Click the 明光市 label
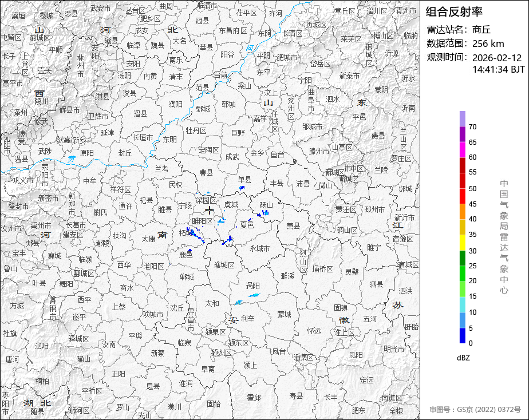 [x=394, y=349]
